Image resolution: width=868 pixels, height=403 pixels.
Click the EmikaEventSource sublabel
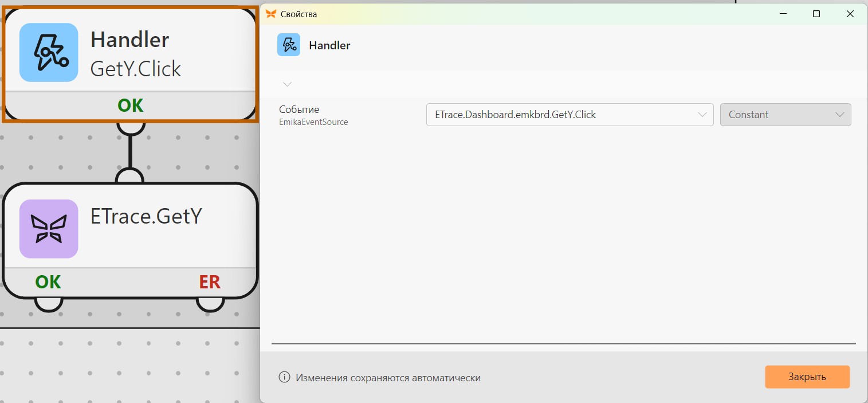pos(313,122)
